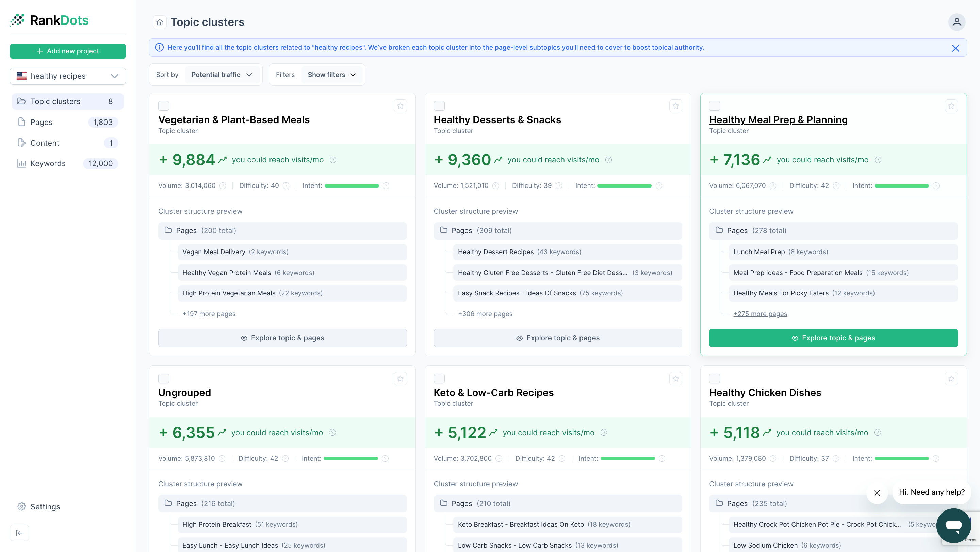Viewport: 980px width, 552px height.
Task: Open the chat support bubble icon
Action: pos(953,525)
